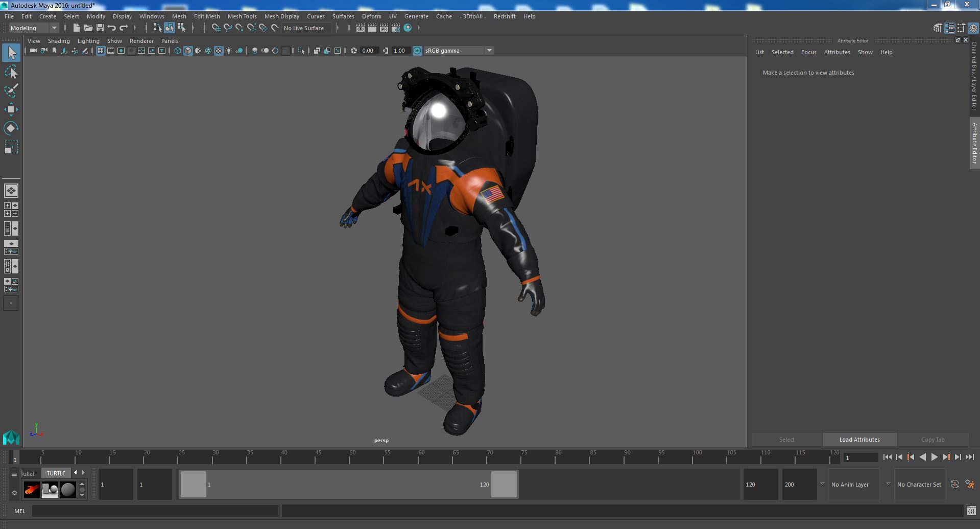Switch to the TURTLE shelf tab
The image size is (980, 529).
[56, 473]
